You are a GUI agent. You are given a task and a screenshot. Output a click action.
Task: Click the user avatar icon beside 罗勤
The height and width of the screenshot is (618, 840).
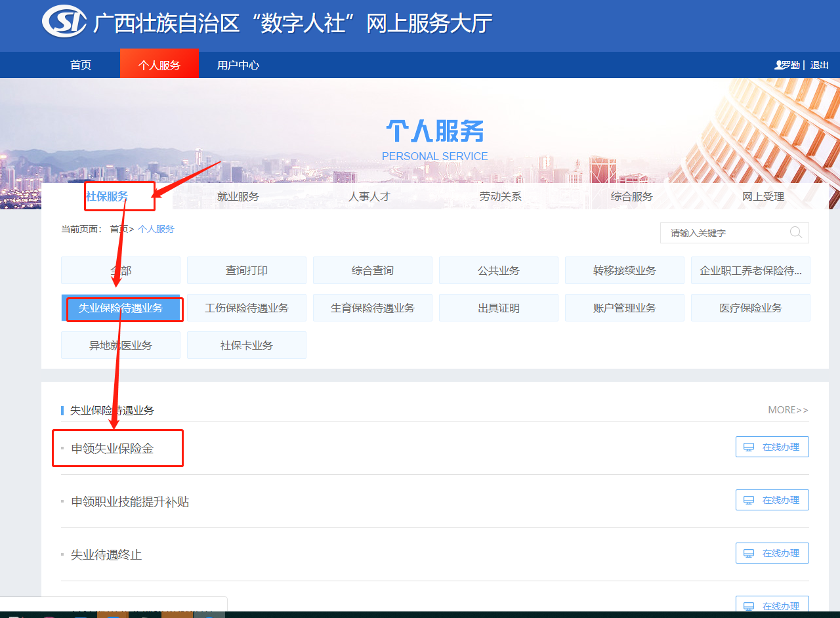778,65
